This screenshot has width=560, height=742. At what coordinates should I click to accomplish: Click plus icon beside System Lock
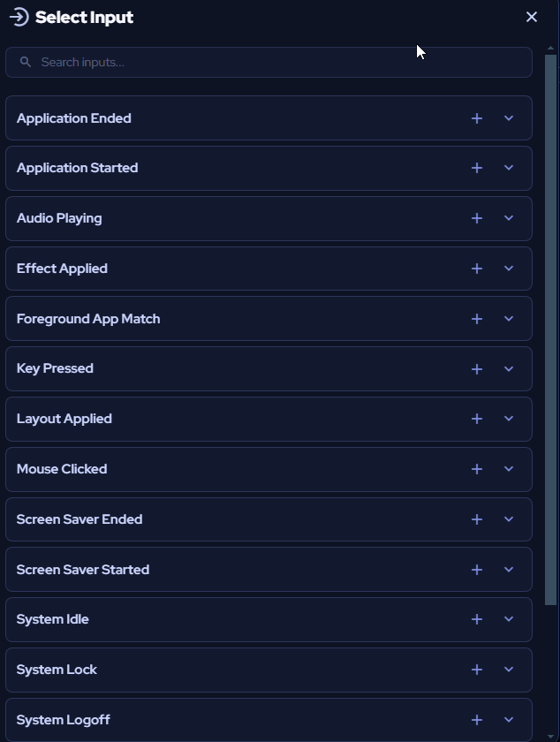coord(477,670)
